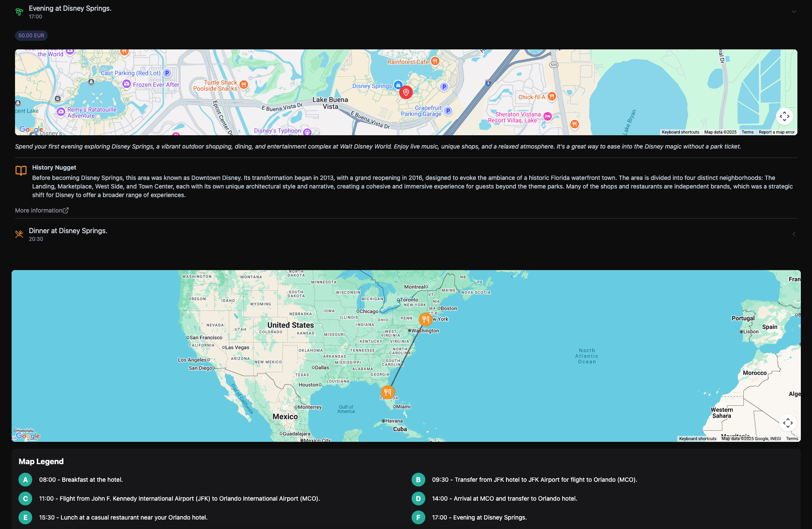812x529 pixels.
Task: Click Report a map error
Action: [777, 132]
